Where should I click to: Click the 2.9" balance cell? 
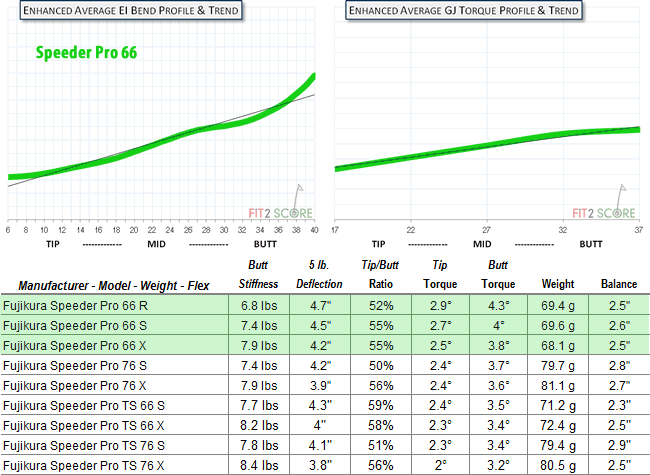click(x=619, y=445)
